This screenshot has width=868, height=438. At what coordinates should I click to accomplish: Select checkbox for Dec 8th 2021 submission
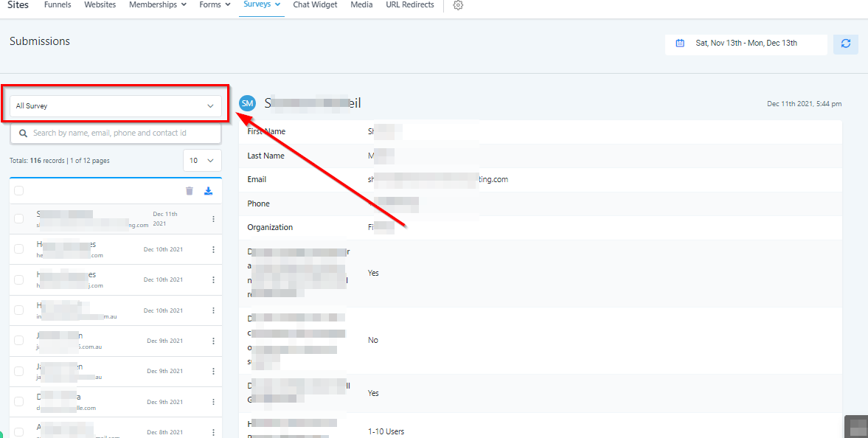(x=19, y=431)
